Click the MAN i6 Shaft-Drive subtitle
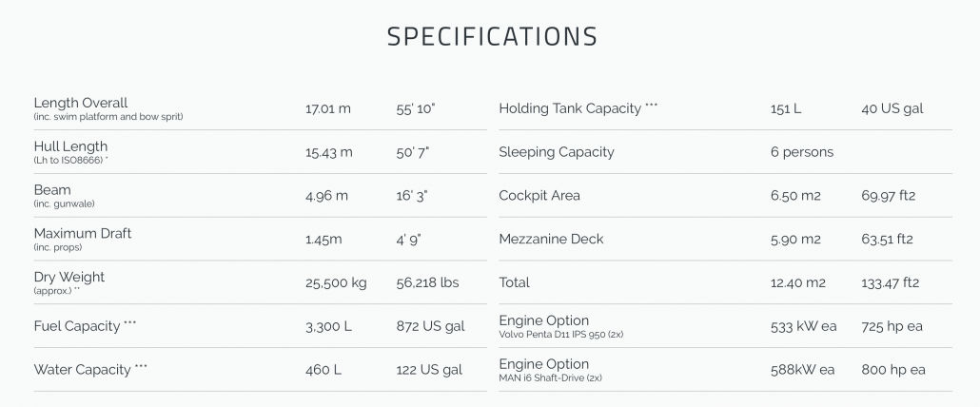This screenshot has width=980, height=407. (550, 378)
